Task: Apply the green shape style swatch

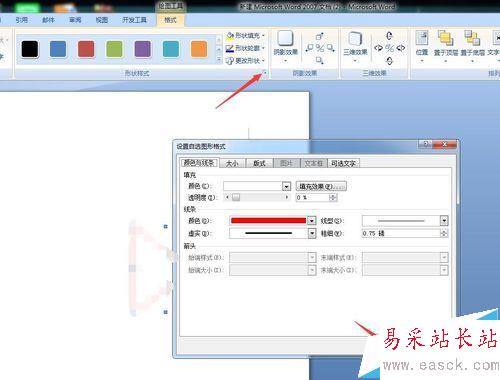Action: click(114, 49)
